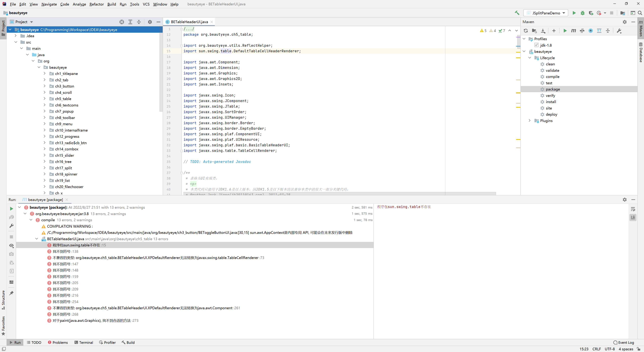The height and width of the screenshot is (352, 644).
Task: Open the VCS menu
Action: pyautogui.click(x=146, y=4)
